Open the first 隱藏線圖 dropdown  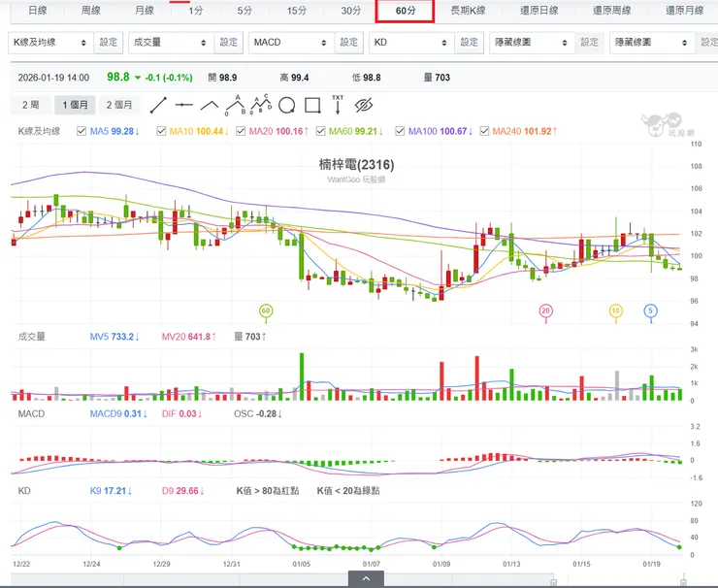(x=532, y=43)
